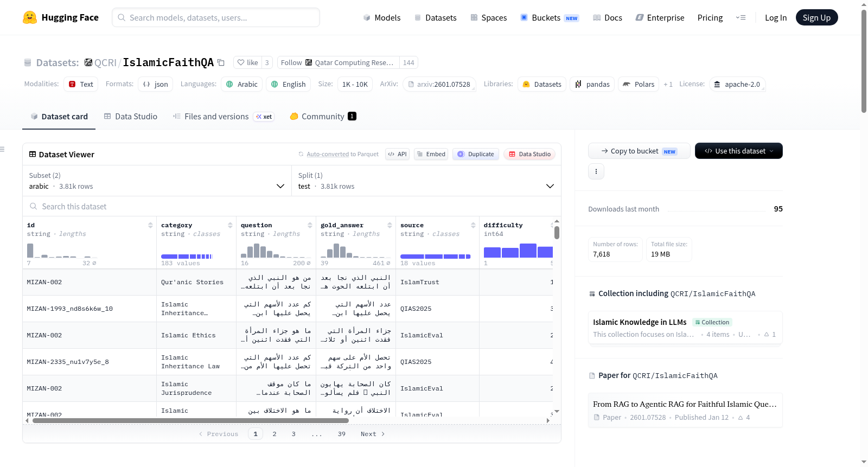Image resolution: width=868 pixels, height=467 pixels.
Task: Click the Log In link
Action: pos(776,17)
